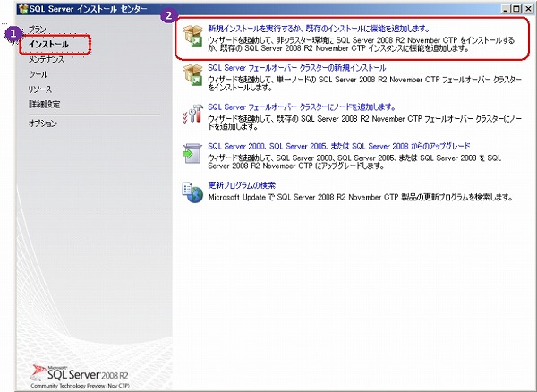The width and height of the screenshot is (537, 392).
Task: Click the search for updates globe icon
Action: coord(192,192)
